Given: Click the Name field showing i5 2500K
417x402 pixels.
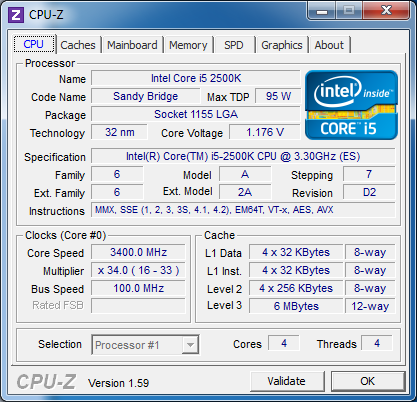Looking at the screenshot, I should pos(196,78).
